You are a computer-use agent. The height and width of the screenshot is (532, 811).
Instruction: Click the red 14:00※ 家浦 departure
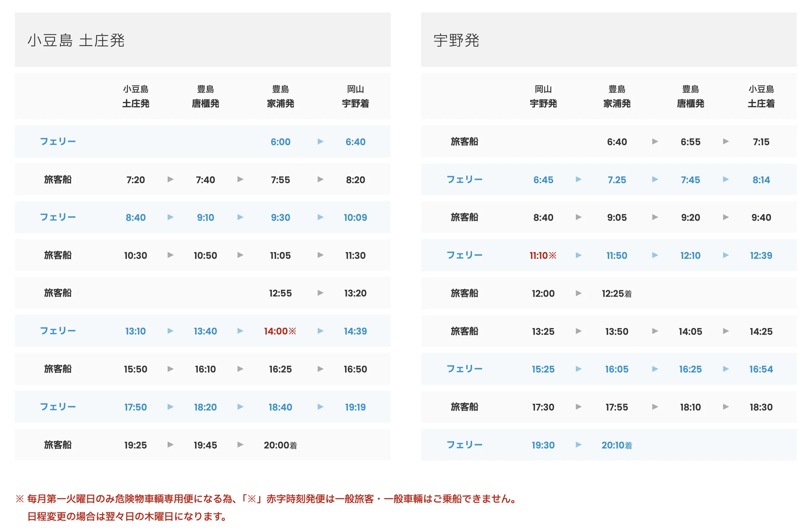pos(280,331)
